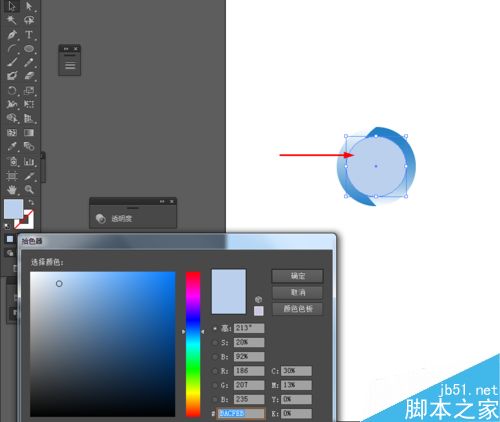This screenshot has height=422, width=500.
Task: Select the Scale tool
Action: [x=29, y=90]
